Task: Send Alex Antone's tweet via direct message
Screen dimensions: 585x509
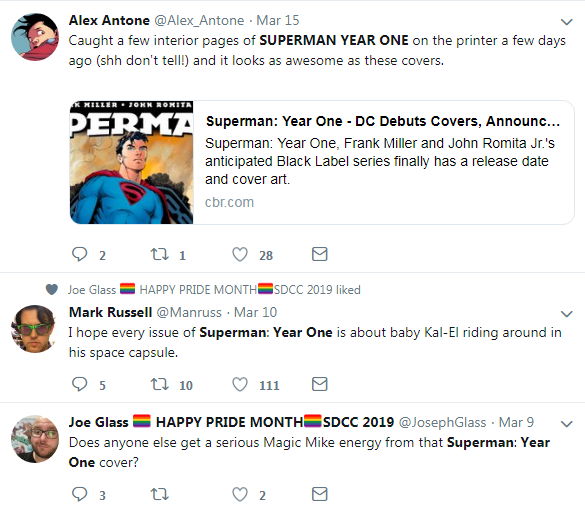Action: 319,254
